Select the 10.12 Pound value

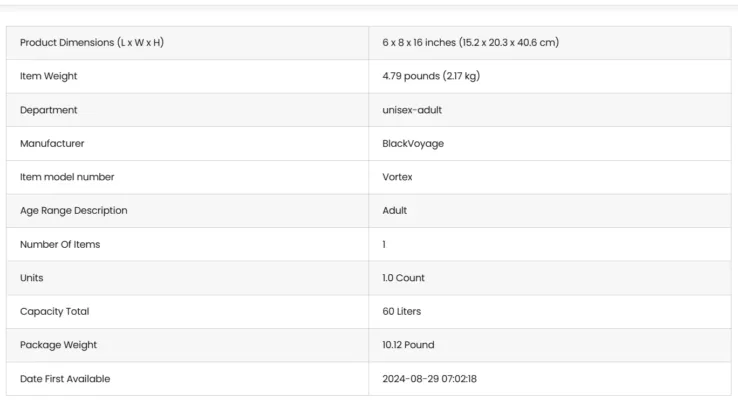click(408, 345)
